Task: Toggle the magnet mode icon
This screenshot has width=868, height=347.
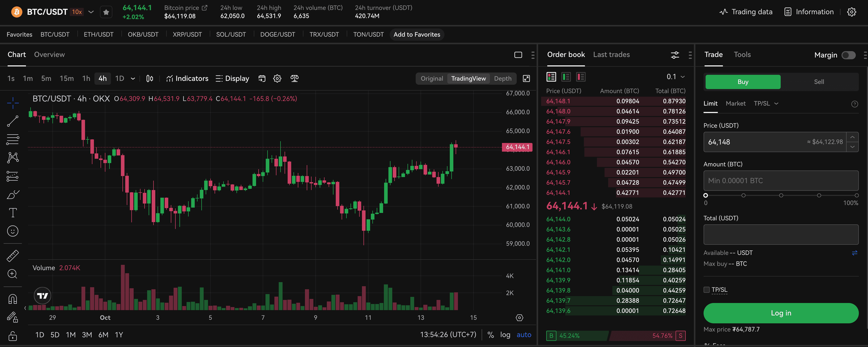Action: coord(13,299)
